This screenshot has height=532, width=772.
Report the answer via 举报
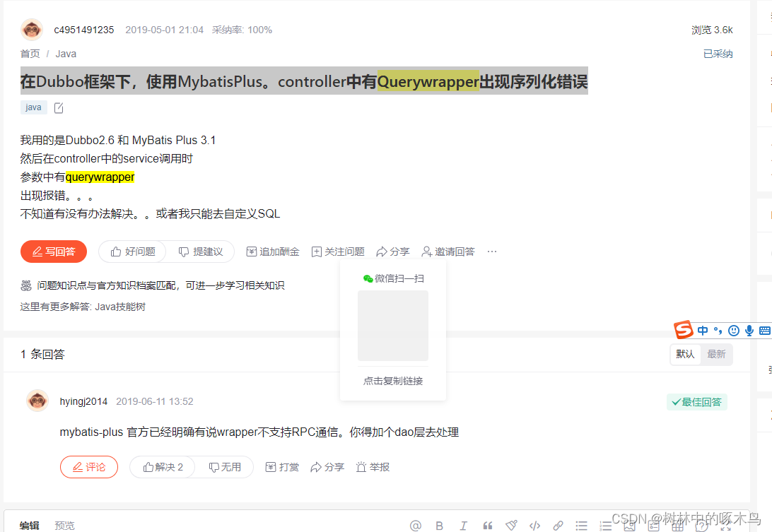point(373,467)
